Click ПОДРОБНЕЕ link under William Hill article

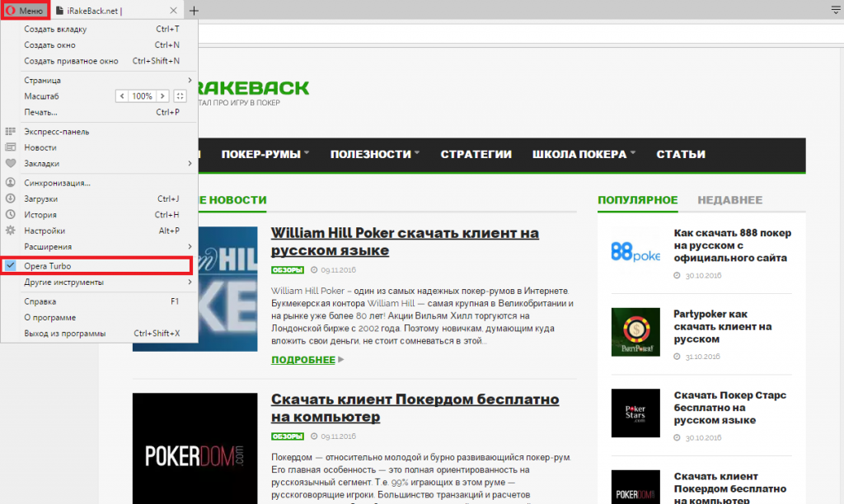click(x=303, y=360)
